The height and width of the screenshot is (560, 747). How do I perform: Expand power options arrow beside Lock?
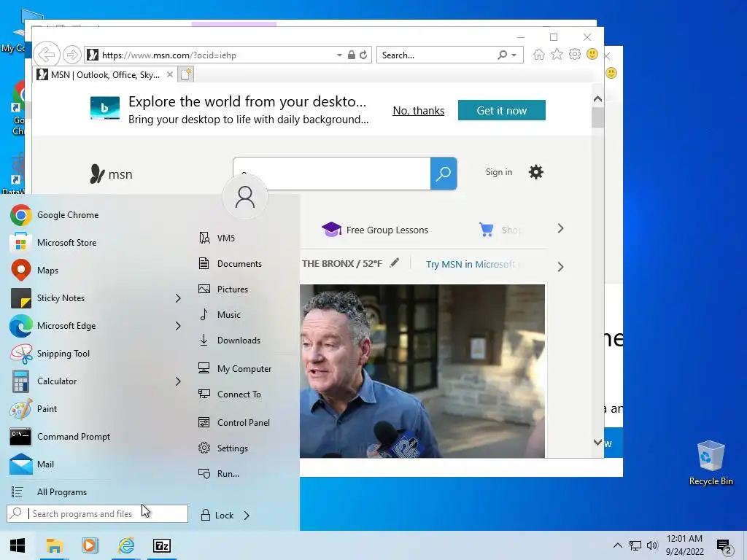[x=247, y=516]
